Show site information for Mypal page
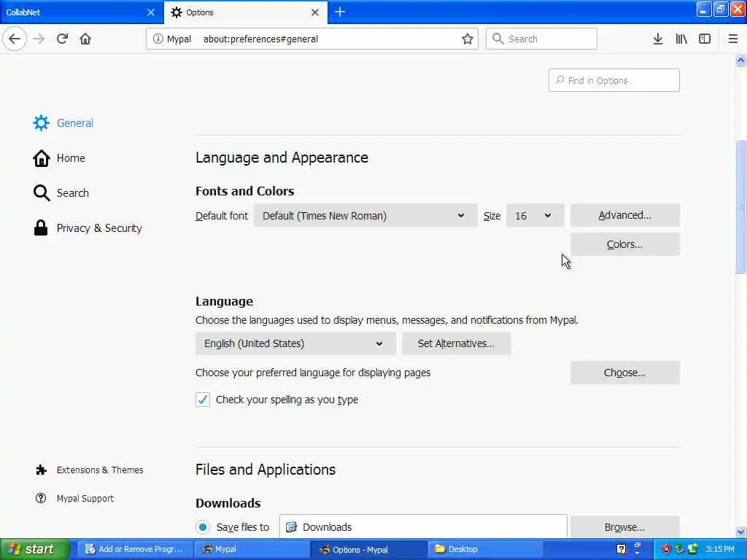 [158, 39]
